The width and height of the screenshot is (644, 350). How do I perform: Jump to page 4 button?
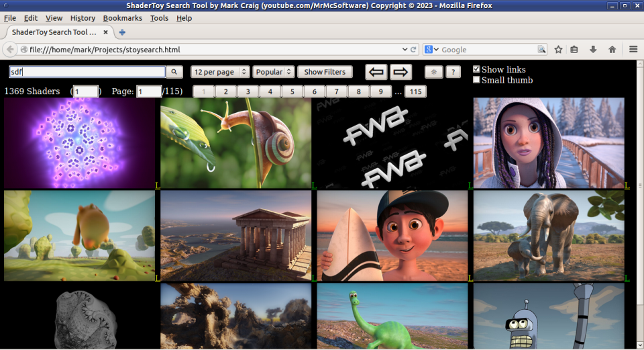coord(270,91)
